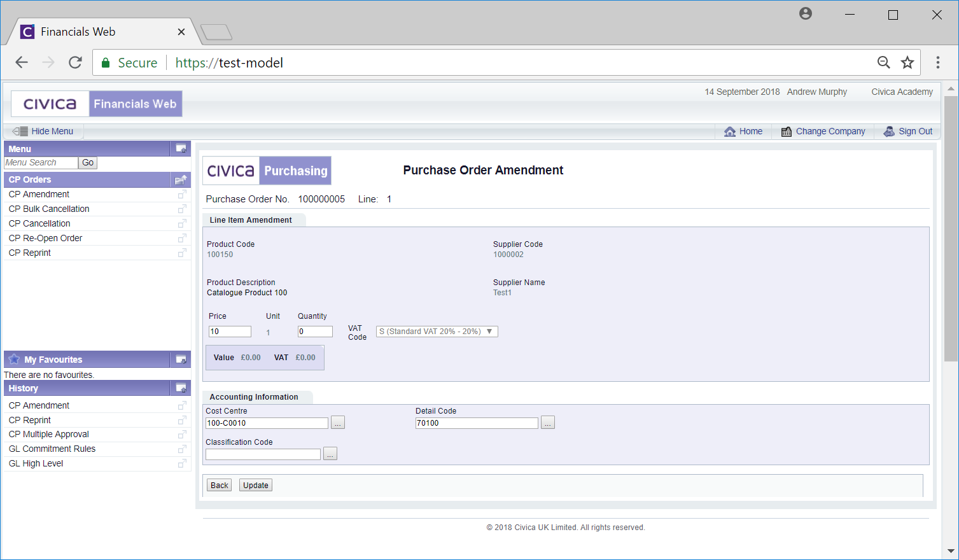This screenshot has height=560, width=959.
Task: Reload the page with the refresh icon
Action: coord(75,62)
